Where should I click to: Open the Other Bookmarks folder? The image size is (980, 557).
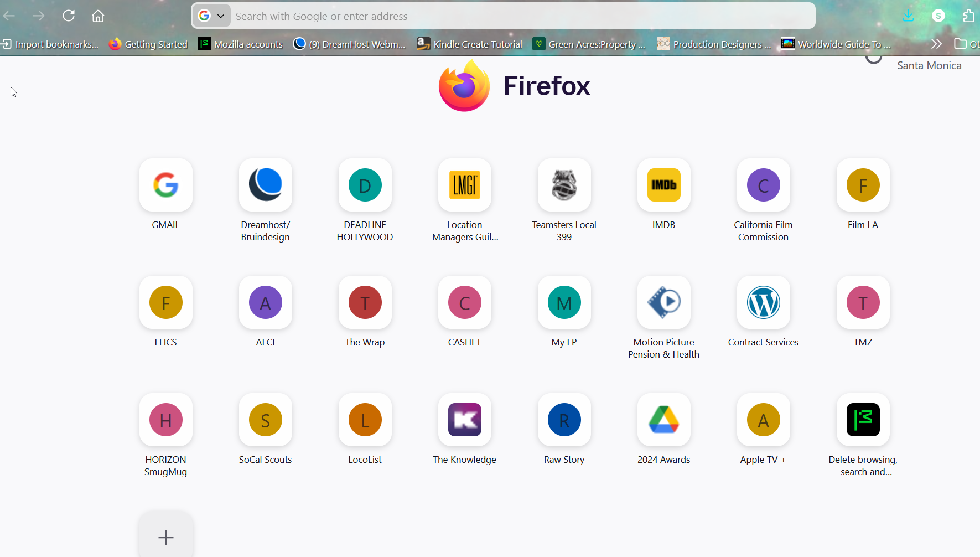[966, 44]
